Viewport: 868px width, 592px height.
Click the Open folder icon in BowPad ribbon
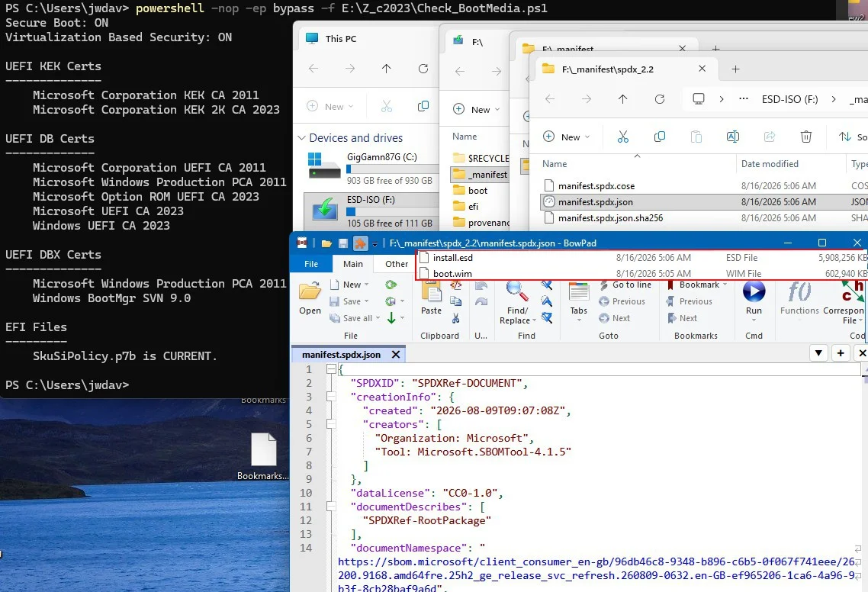pos(310,291)
